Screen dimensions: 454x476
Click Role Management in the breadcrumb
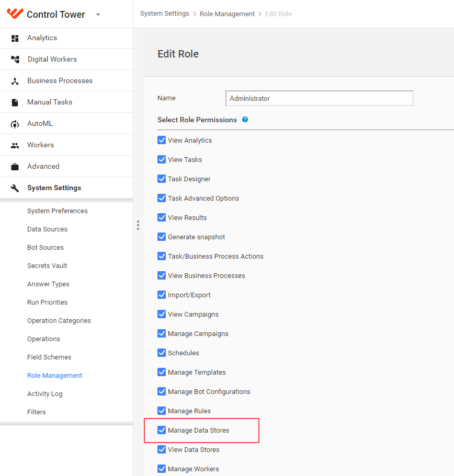click(227, 14)
